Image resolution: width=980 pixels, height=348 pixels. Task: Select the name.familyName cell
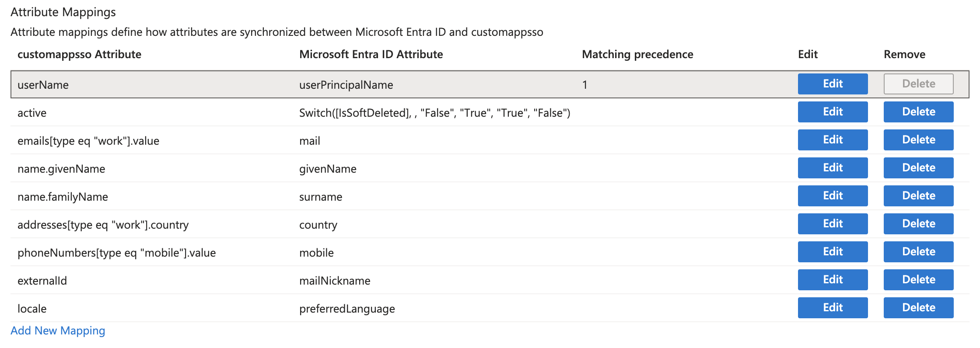click(x=63, y=197)
